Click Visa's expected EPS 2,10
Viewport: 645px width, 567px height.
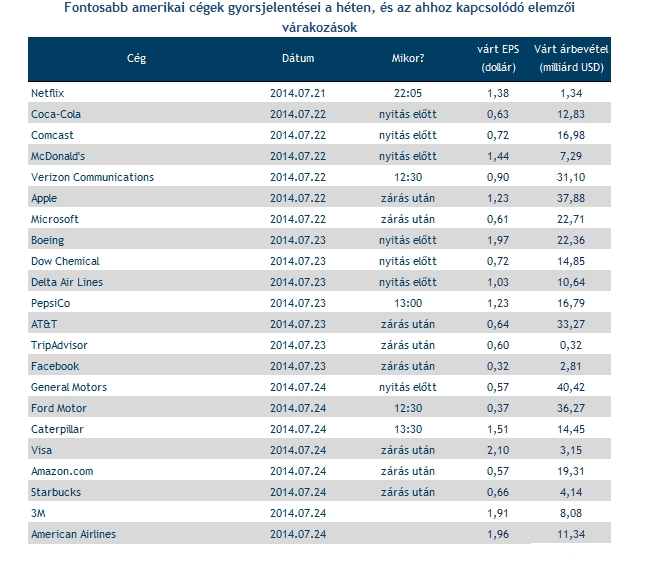(x=498, y=450)
